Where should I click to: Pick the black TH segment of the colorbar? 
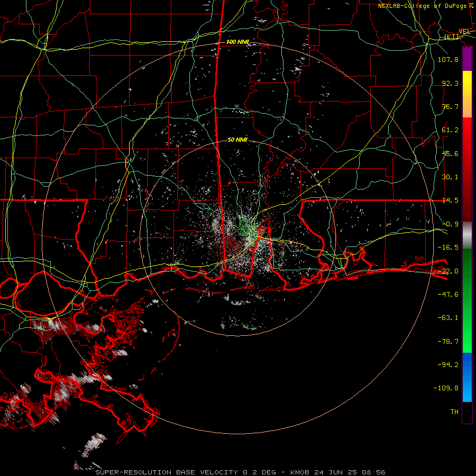(x=467, y=412)
